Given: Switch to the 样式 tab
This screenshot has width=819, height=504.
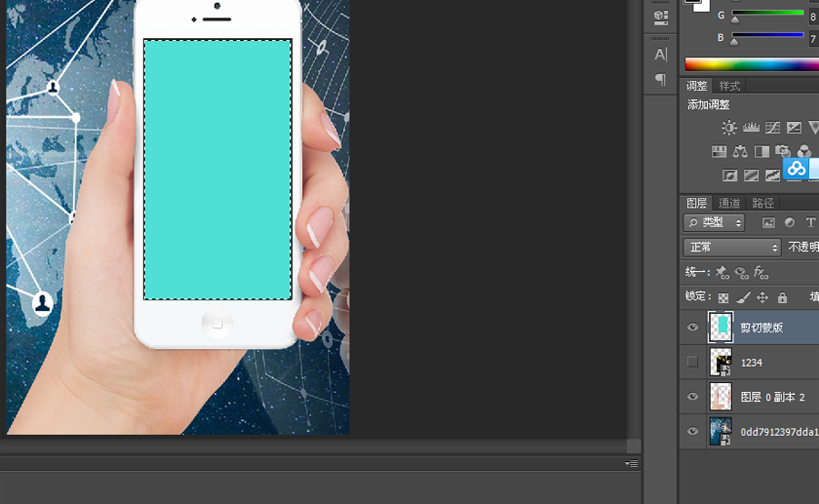Looking at the screenshot, I should coord(729,86).
